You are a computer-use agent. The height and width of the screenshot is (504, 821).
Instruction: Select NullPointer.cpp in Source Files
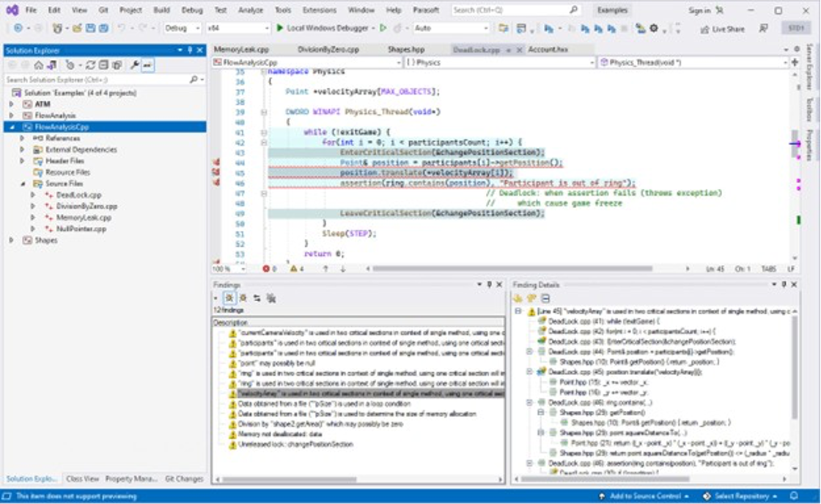tap(81, 229)
